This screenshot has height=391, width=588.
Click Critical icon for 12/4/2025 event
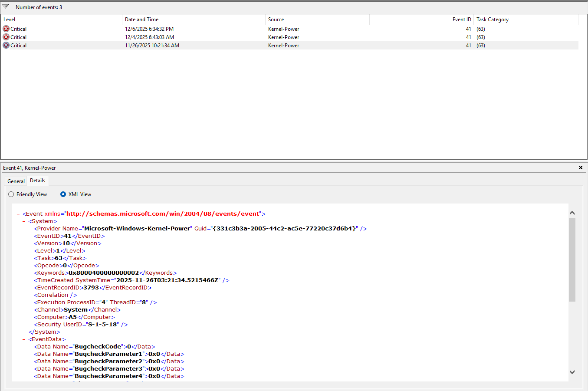pos(6,37)
